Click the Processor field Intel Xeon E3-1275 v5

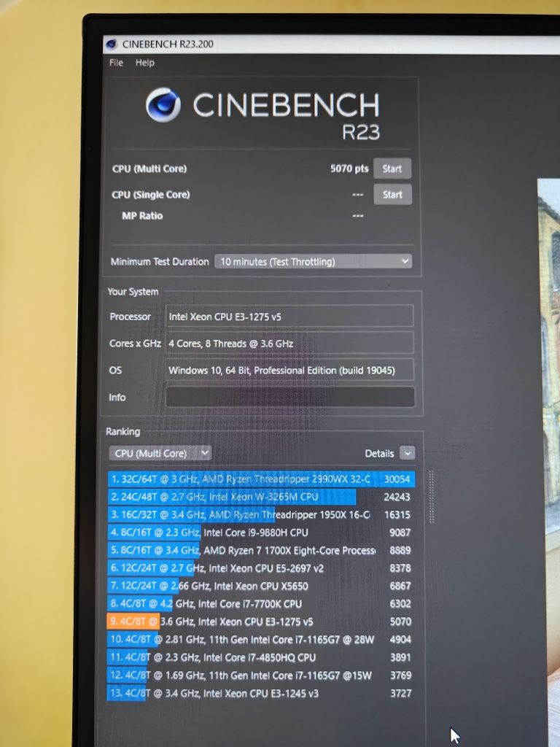point(289,317)
